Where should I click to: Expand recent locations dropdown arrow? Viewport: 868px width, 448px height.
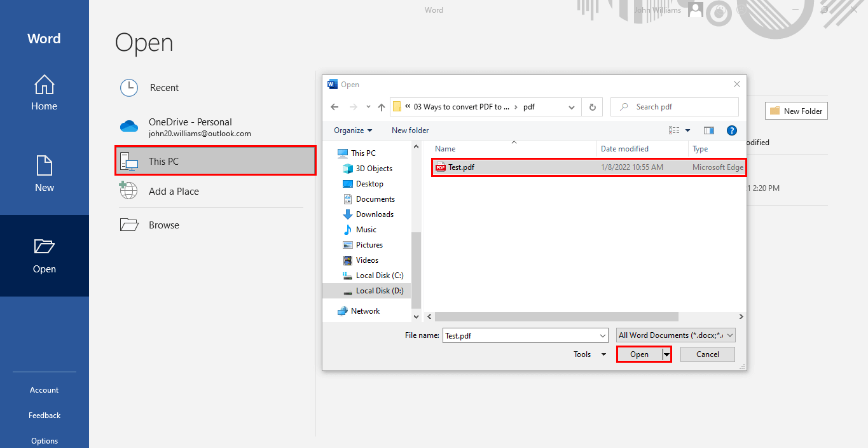[368, 107]
